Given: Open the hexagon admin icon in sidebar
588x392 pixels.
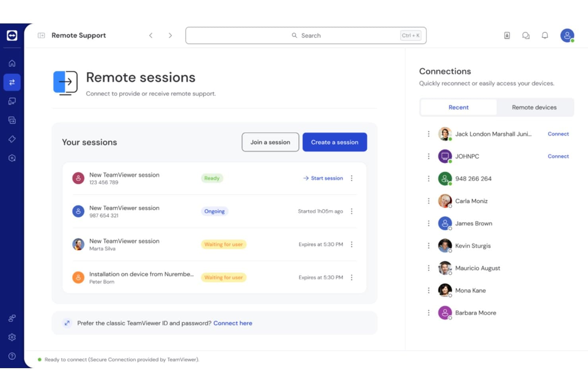Looking at the screenshot, I should click(12, 158).
